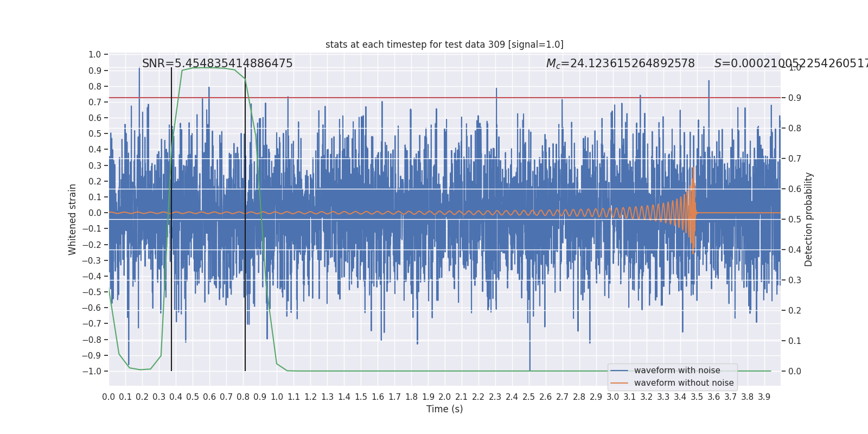Image resolution: width=868 pixels, height=434 pixels.
Task: Click the detection-probability tick label 0.5
Action: 795,220
